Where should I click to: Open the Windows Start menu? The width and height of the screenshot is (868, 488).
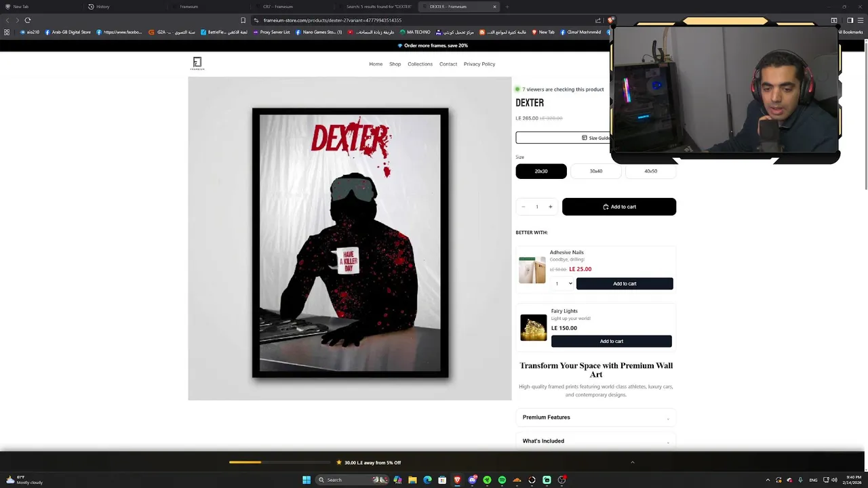(307, 480)
